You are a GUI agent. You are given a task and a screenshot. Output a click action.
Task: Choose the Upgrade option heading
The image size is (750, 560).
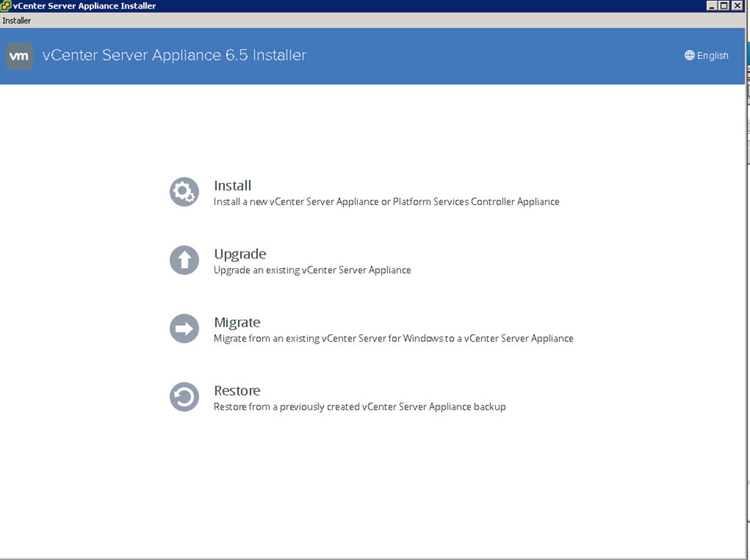[x=240, y=254]
